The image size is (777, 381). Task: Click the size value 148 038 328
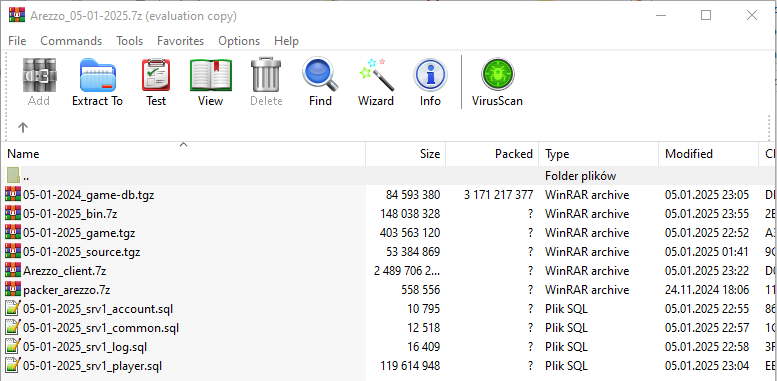click(x=410, y=214)
